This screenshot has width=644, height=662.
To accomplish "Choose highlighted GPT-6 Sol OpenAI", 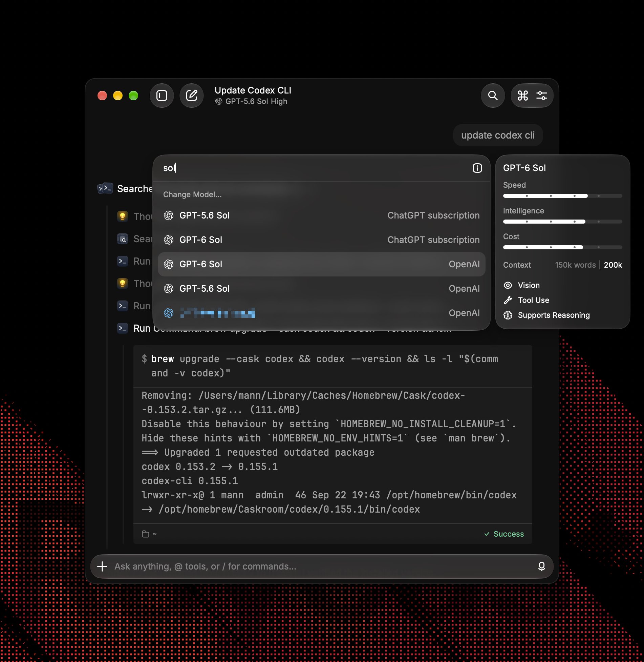I will (322, 264).
